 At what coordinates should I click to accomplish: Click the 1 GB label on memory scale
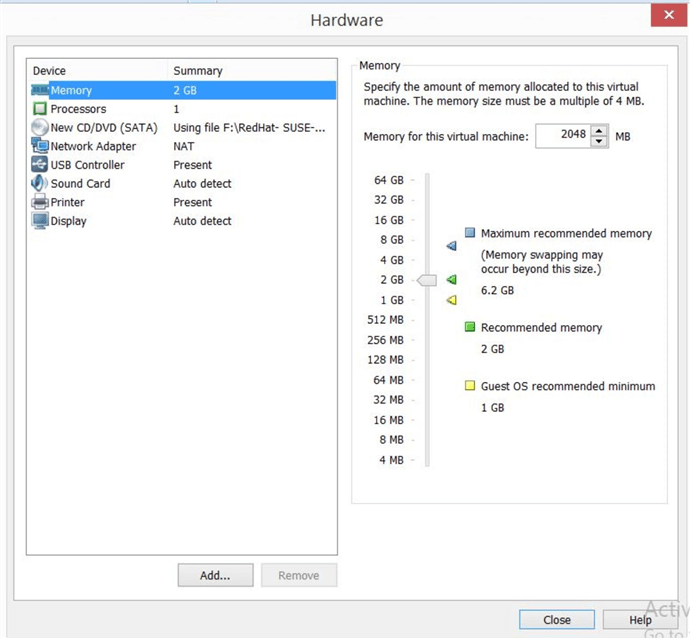pyautogui.click(x=392, y=300)
